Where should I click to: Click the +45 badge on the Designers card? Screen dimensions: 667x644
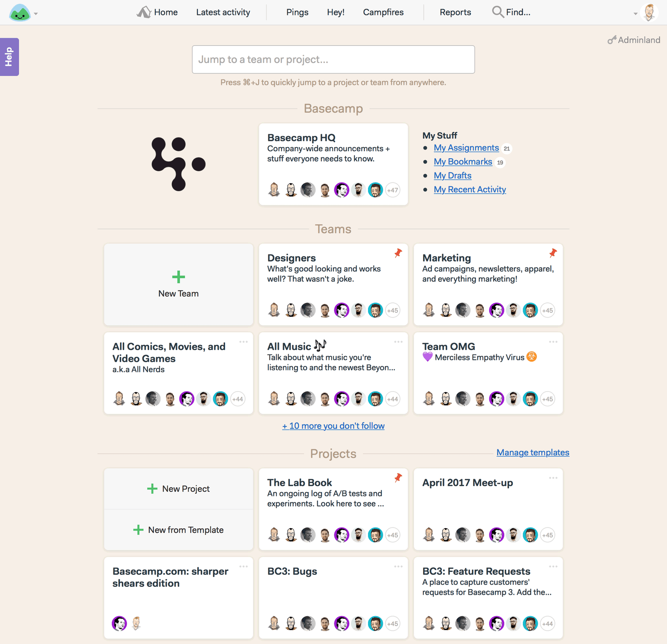point(392,311)
